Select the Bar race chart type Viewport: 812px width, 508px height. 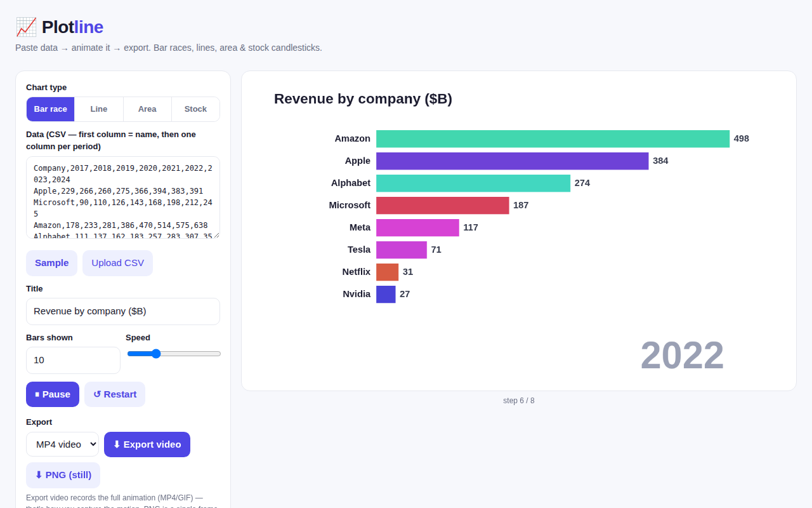click(x=51, y=109)
